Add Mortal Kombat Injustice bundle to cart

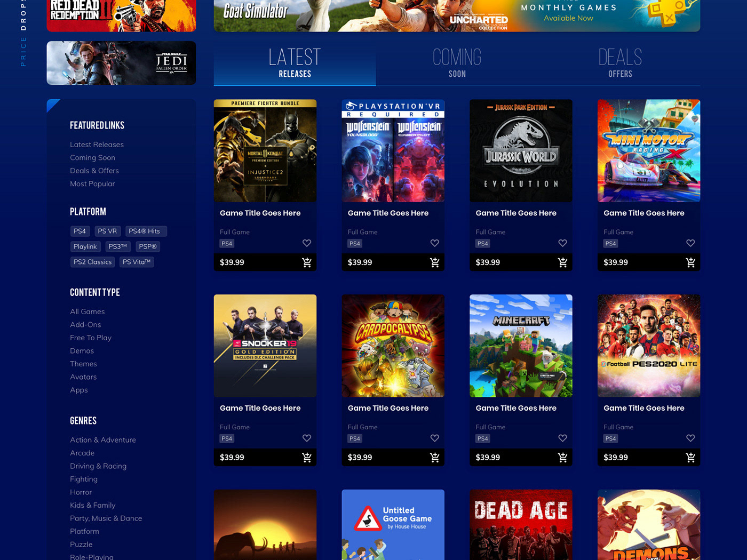tap(307, 262)
